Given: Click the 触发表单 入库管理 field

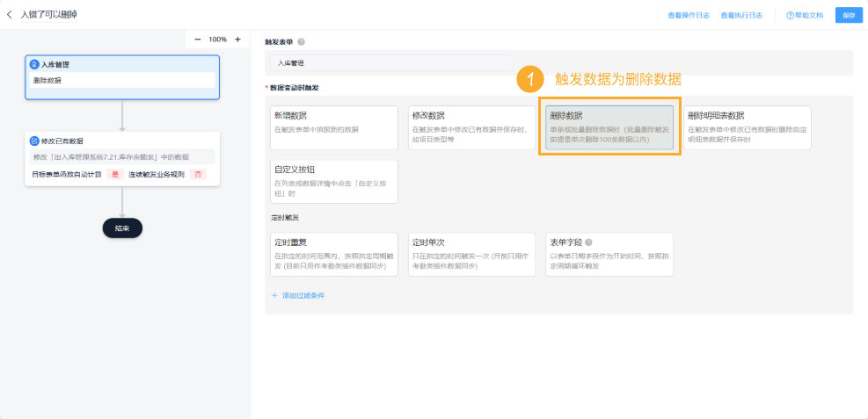Looking at the screenshot, I should (392, 63).
